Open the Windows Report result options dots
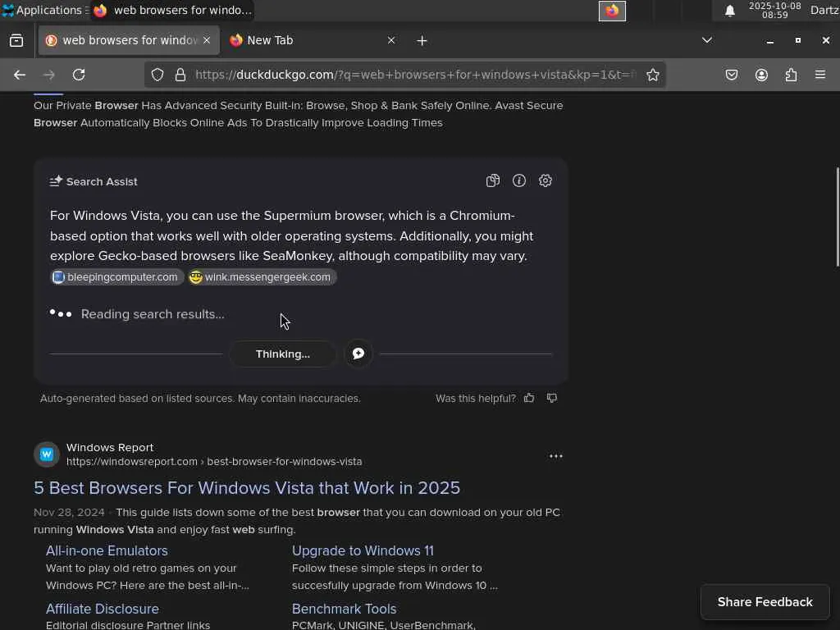The height and width of the screenshot is (630, 840). pyautogui.click(x=556, y=456)
